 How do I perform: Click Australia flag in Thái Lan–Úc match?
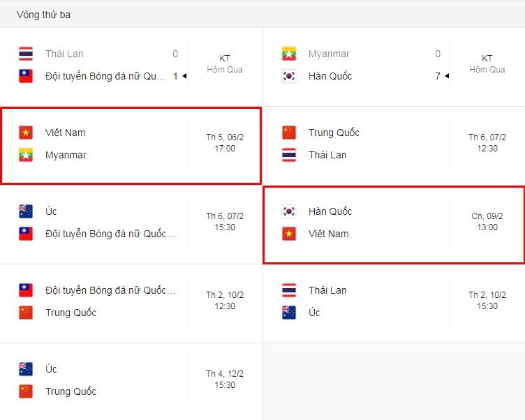pos(289,313)
